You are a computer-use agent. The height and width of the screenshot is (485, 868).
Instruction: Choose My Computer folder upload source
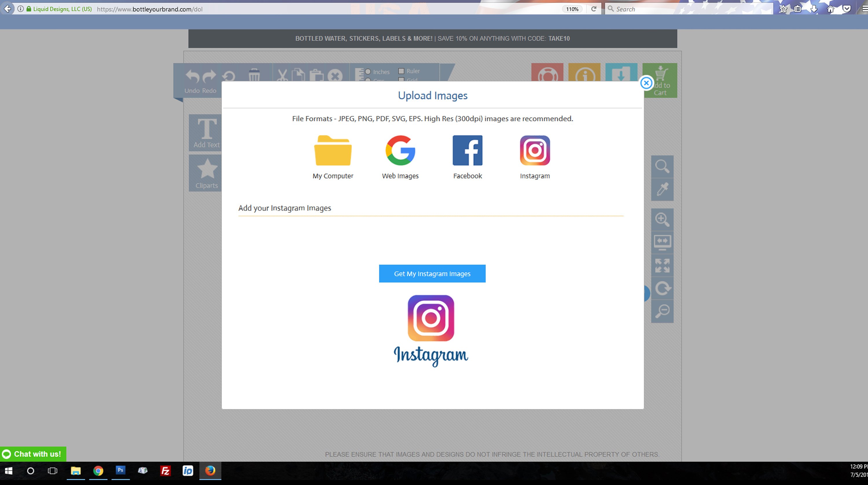tap(332, 157)
